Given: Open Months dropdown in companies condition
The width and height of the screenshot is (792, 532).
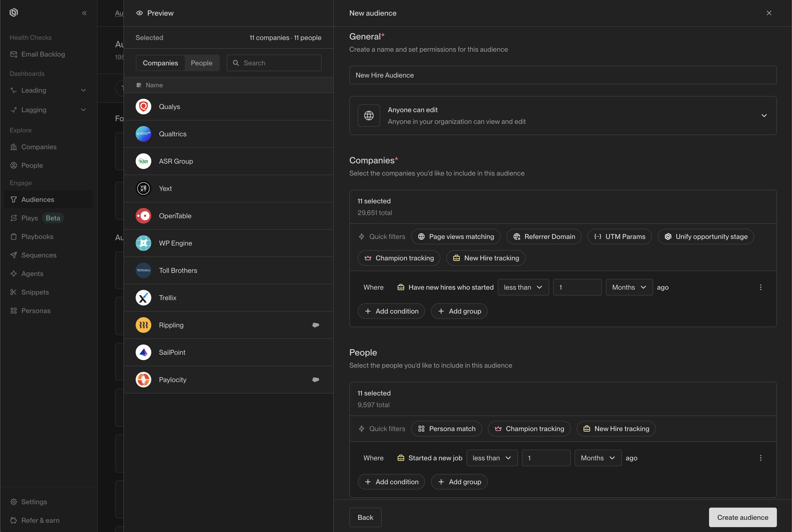Looking at the screenshot, I should coord(630,287).
